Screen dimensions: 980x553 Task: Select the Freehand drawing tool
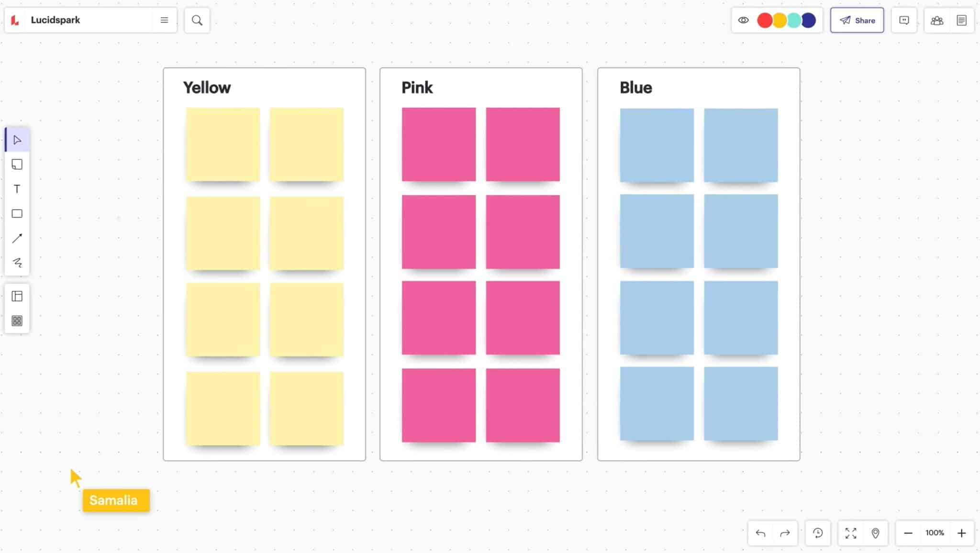(17, 263)
